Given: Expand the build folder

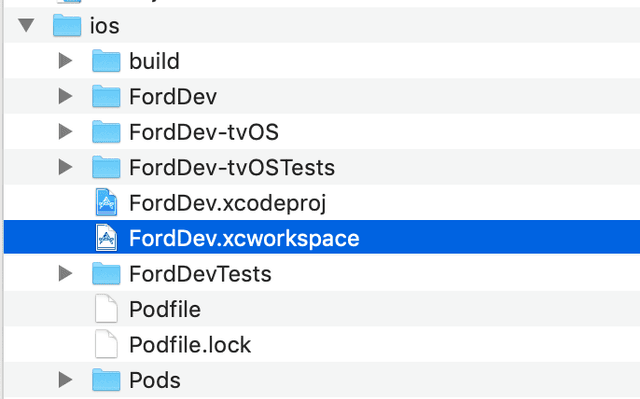Looking at the screenshot, I should (65, 61).
